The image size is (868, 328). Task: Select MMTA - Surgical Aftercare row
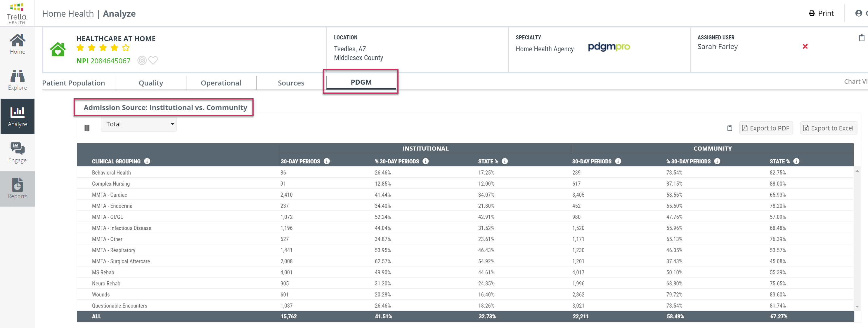(x=465, y=261)
